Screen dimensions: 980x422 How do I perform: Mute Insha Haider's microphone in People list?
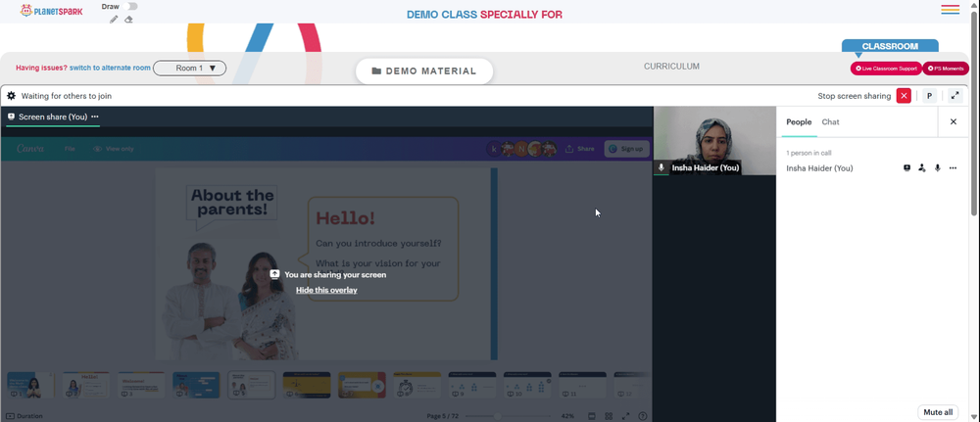coord(938,168)
